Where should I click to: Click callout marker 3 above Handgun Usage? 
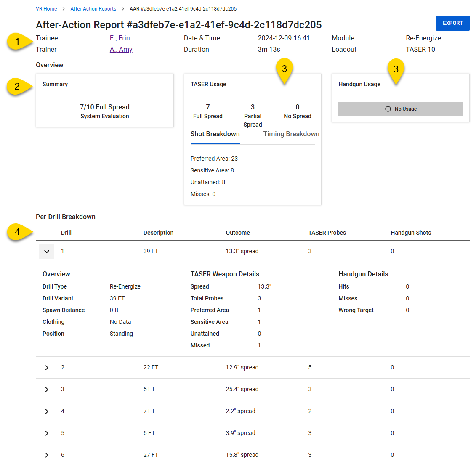[x=396, y=69]
